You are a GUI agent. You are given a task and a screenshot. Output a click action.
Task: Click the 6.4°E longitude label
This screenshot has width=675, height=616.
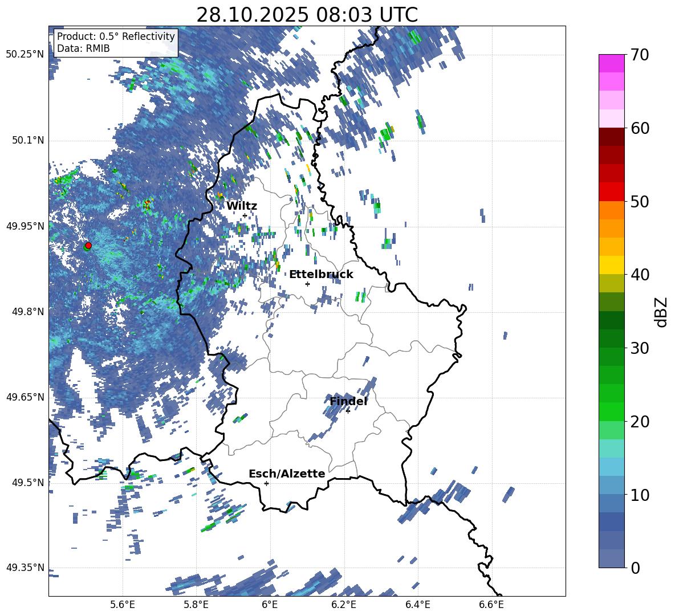[x=417, y=605]
